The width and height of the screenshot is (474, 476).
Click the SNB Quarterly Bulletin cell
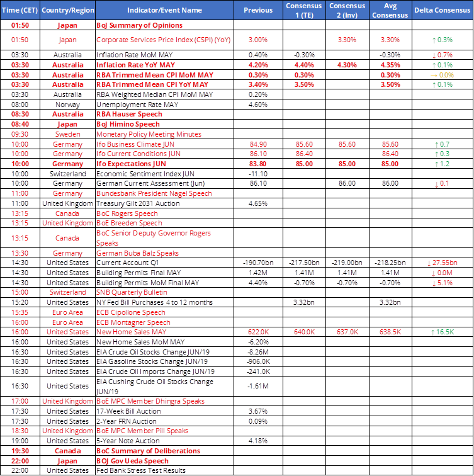[164, 292]
